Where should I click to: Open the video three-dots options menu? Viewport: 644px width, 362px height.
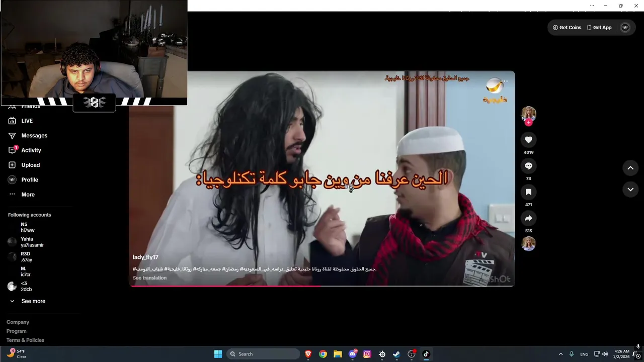505,81
